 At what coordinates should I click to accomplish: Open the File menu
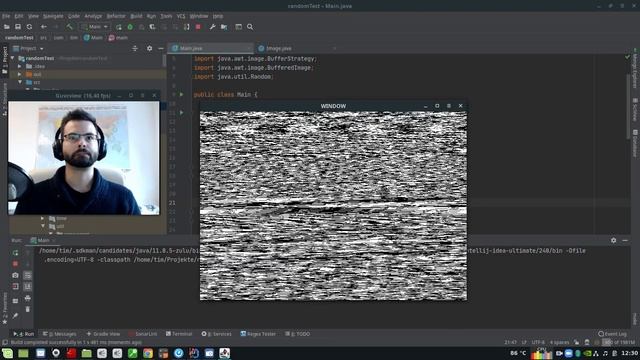[6, 16]
